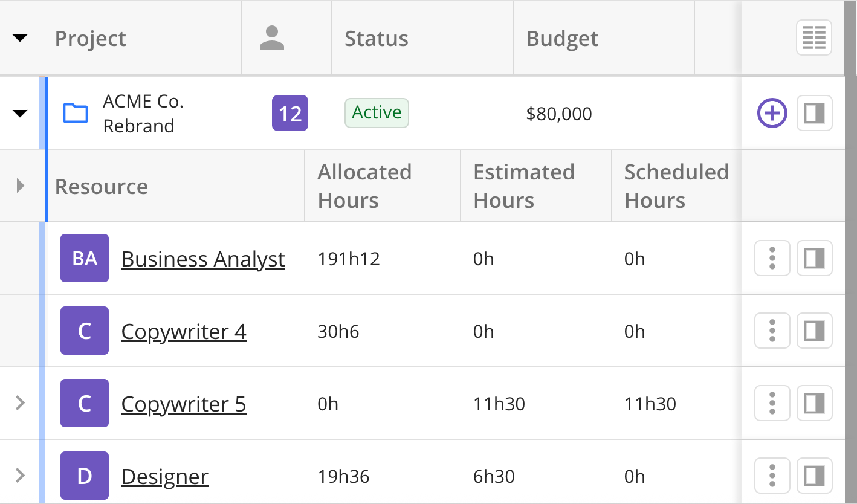Open three-dot menu for Copywriter 4
The height and width of the screenshot is (504, 857).
point(772,331)
